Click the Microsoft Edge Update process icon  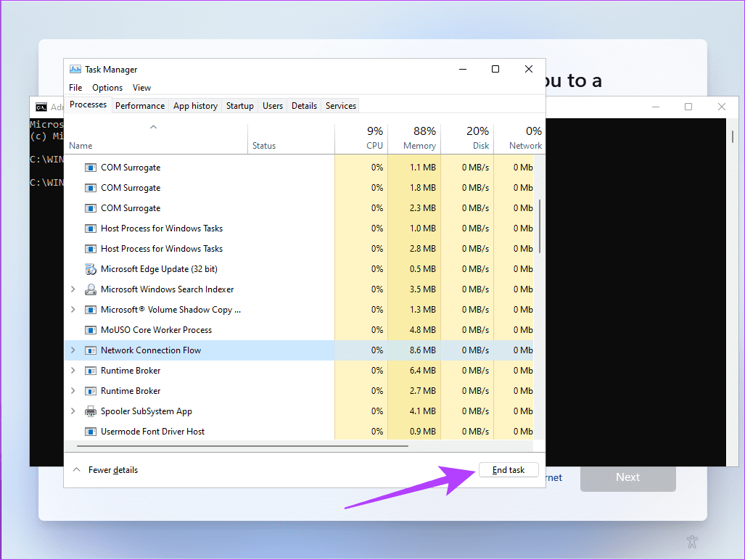[91, 269]
